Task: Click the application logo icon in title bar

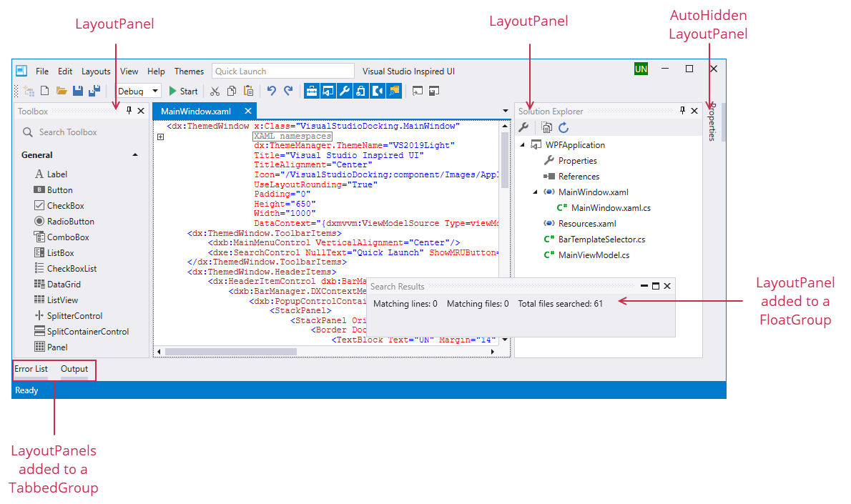Action: click(x=21, y=71)
